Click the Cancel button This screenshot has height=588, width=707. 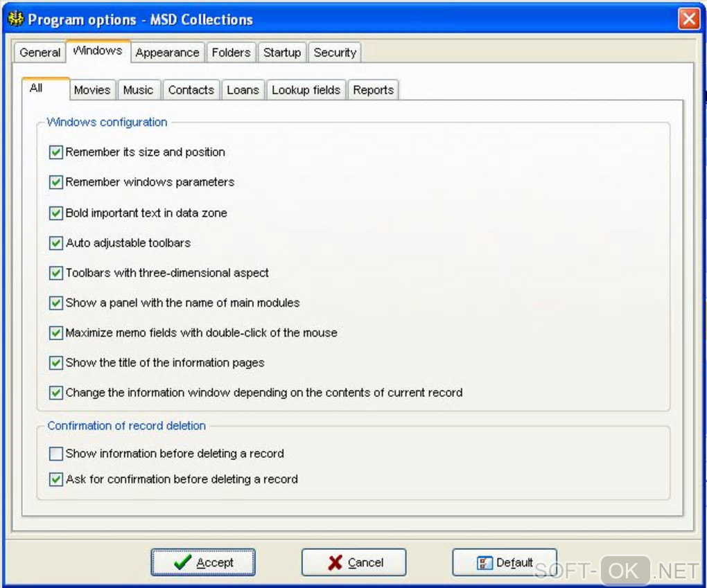click(354, 562)
